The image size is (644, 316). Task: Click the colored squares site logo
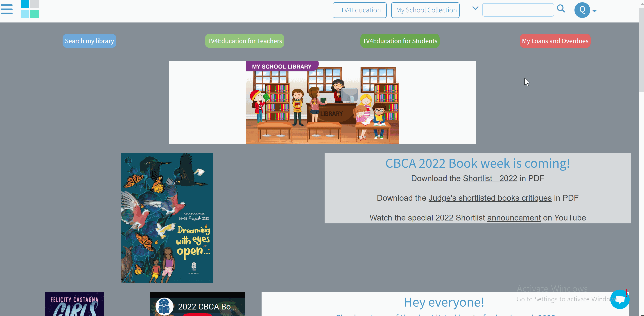pos(29,9)
